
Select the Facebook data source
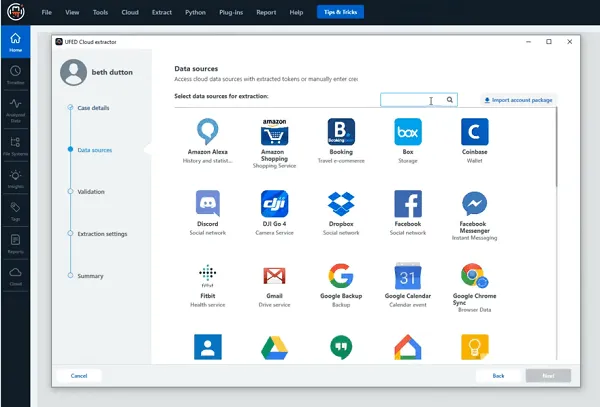pos(408,204)
